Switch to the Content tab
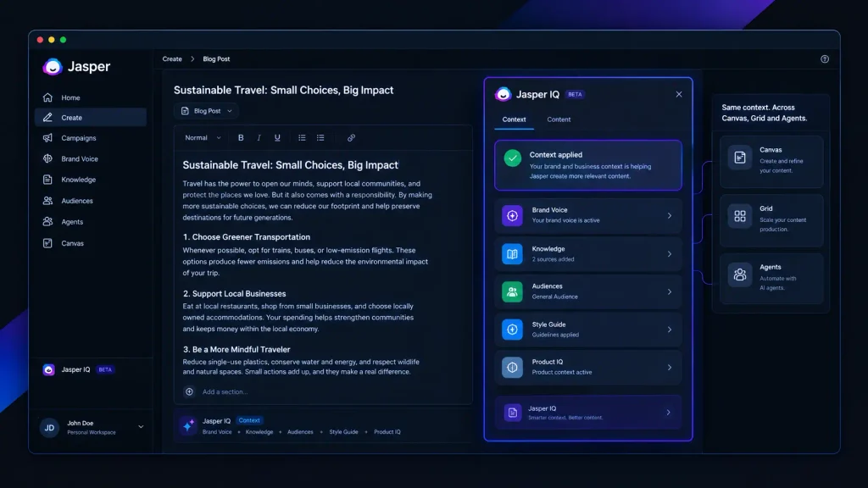 coord(559,119)
